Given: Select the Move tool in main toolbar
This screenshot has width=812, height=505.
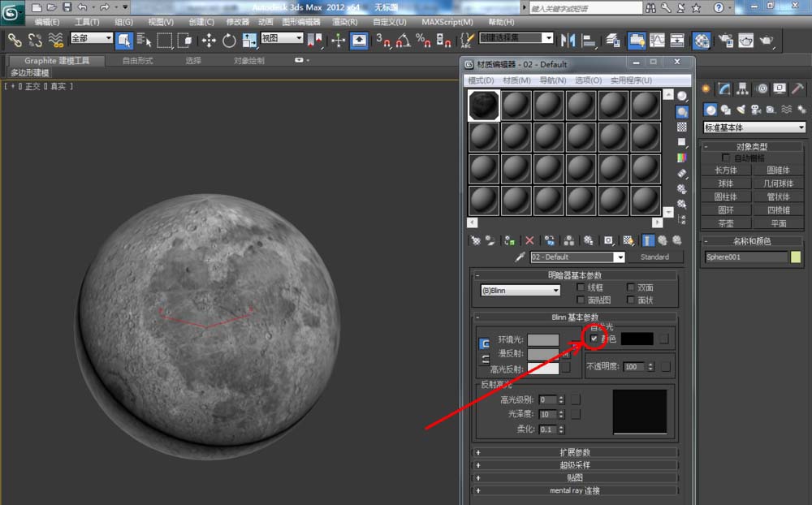Looking at the screenshot, I should pos(209,40).
